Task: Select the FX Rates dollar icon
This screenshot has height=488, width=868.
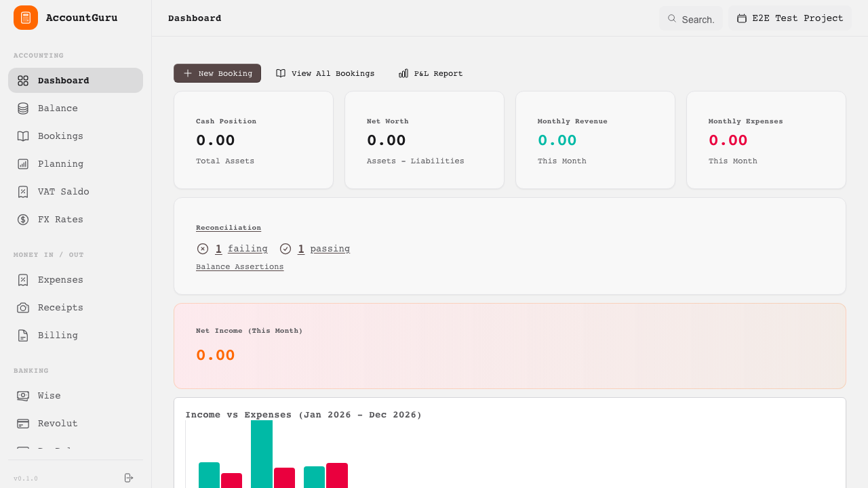Action: pos(22,219)
